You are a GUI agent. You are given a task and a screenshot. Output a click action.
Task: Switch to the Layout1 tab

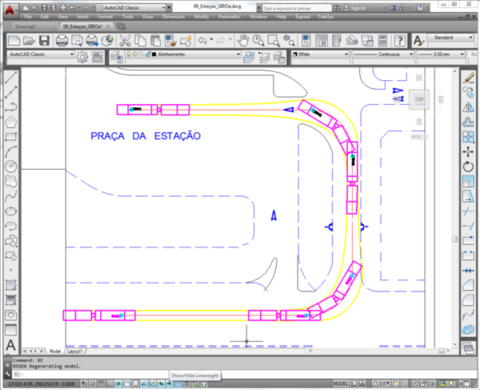pos(75,351)
